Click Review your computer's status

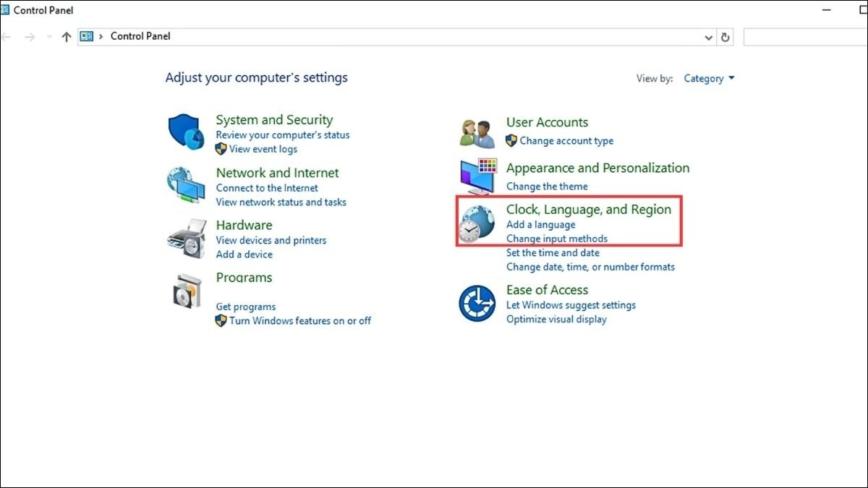pyautogui.click(x=283, y=135)
